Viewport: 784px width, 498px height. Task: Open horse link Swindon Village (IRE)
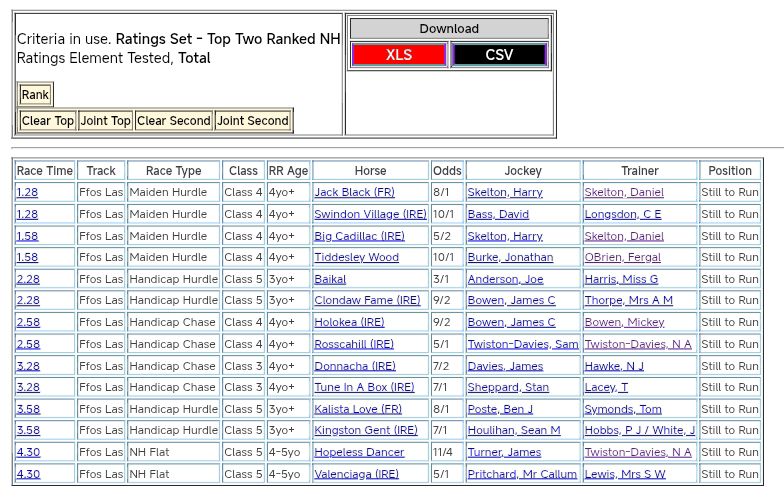pos(370,214)
